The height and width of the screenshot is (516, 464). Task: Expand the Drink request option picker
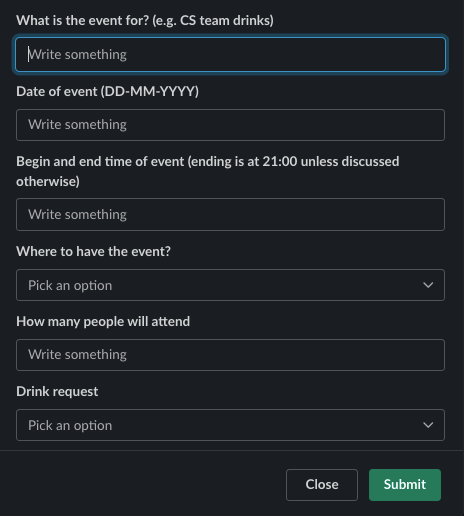pos(230,425)
